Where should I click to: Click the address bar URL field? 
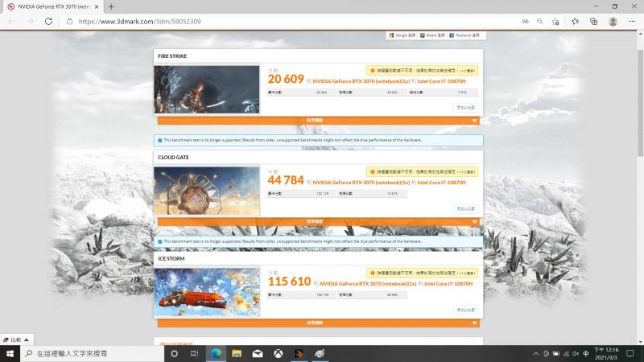click(287, 22)
